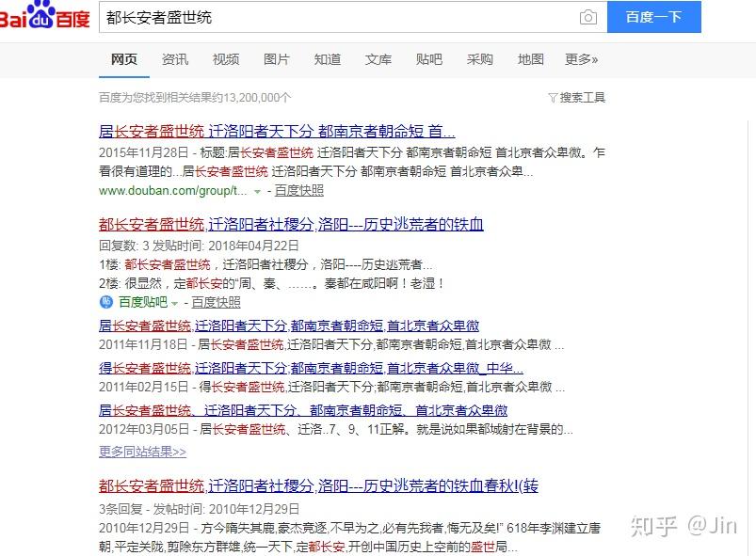Click the 2楼 snippet line 很显然，定都长安的
The height and width of the screenshot is (556, 756).
(x=271, y=283)
